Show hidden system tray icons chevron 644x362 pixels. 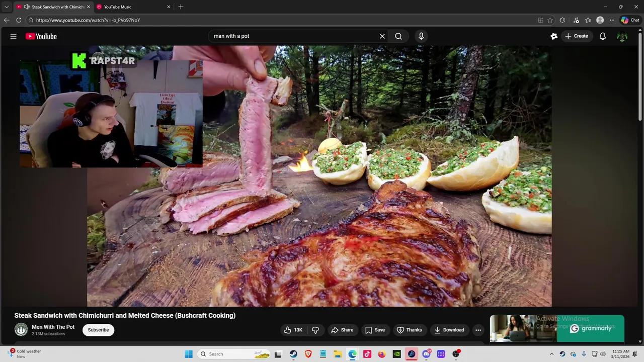coord(551,354)
